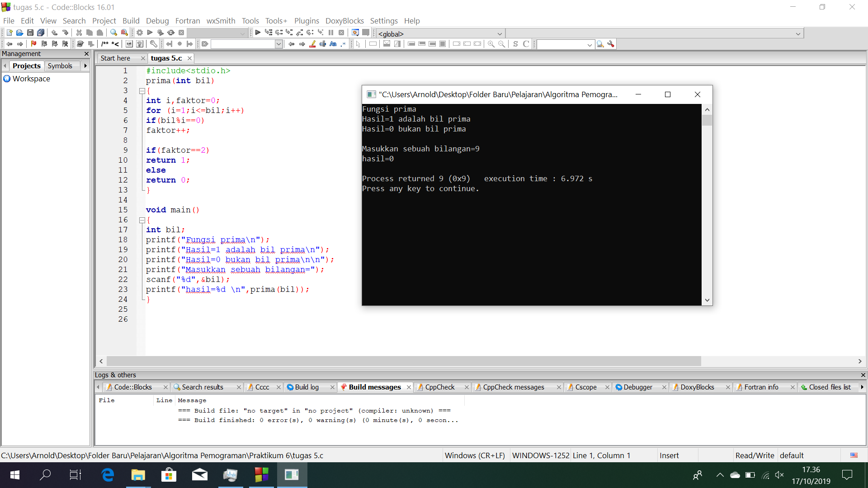The width and height of the screenshot is (868, 488).
Task: Undo the last edit with the Undo icon
Action: tap(54, 33)
